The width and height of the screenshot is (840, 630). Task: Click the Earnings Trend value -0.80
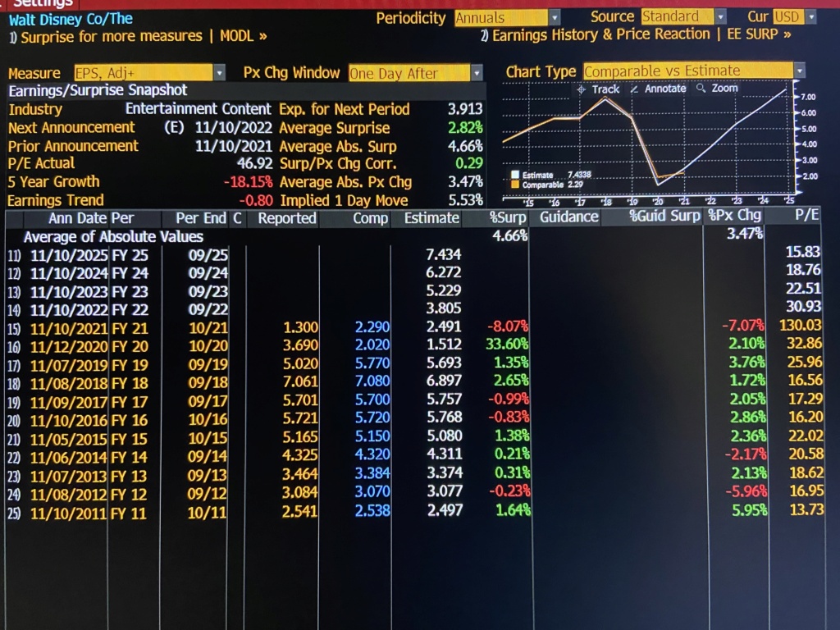click(256, 200)
